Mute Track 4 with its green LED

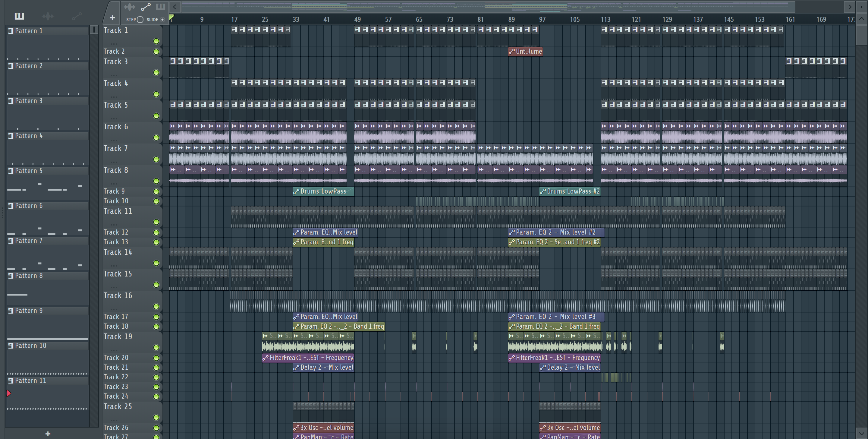[156, 94]
